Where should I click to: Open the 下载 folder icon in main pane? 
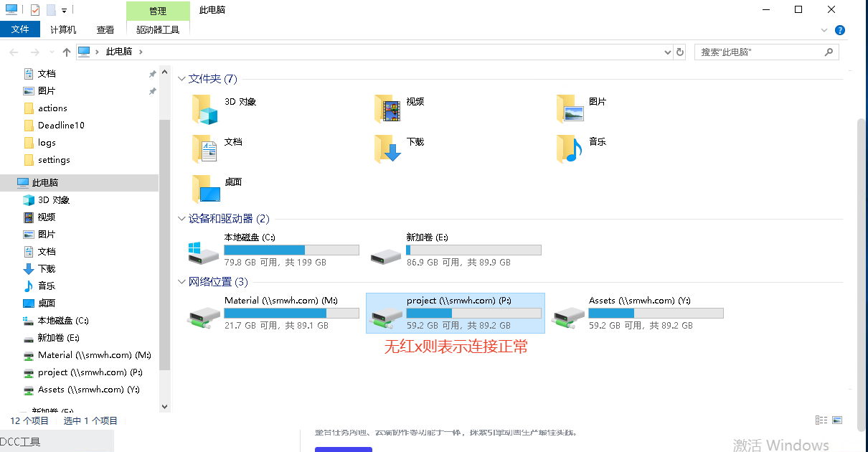click(387, 149)
